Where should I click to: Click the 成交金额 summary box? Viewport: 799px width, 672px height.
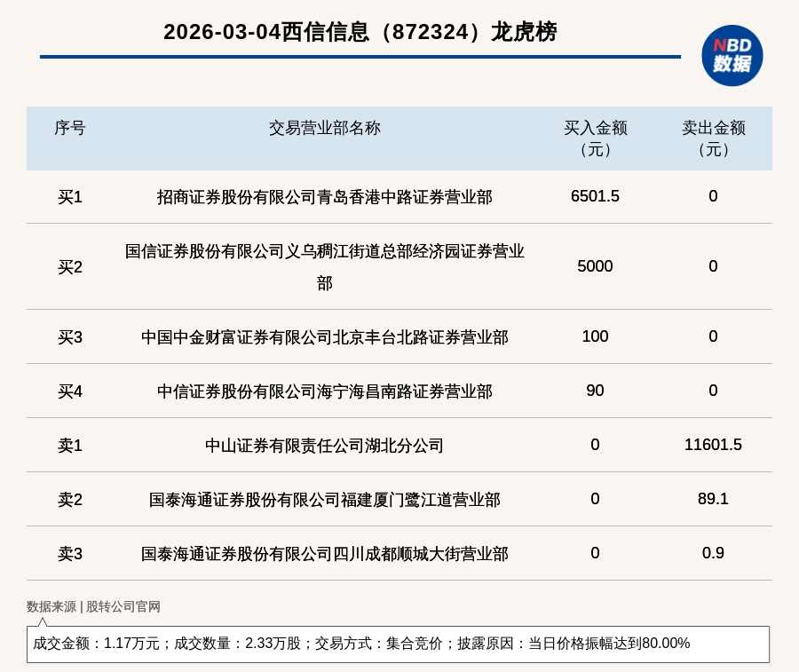pos(398,644)
